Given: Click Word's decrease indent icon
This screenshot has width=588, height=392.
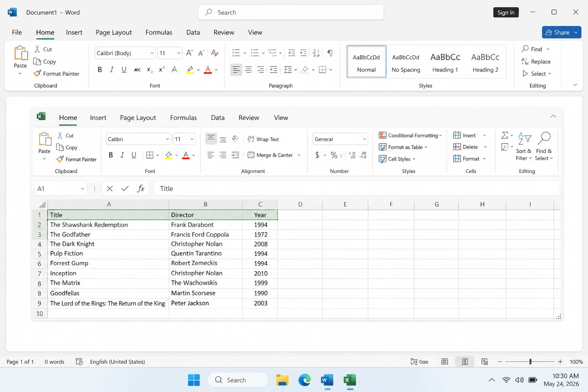Looking at the screenshot, I should (x=292, y=53).
